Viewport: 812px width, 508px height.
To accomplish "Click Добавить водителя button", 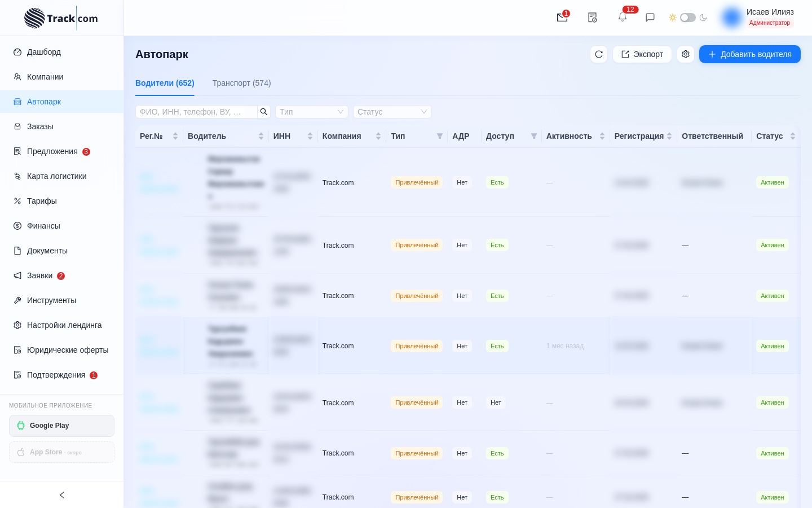I will coord(750,54).
